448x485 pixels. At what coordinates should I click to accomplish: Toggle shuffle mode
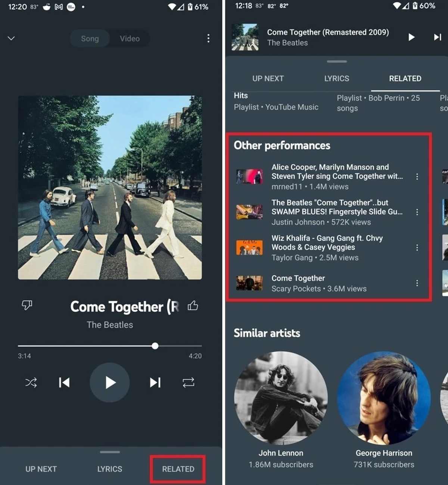31,382
